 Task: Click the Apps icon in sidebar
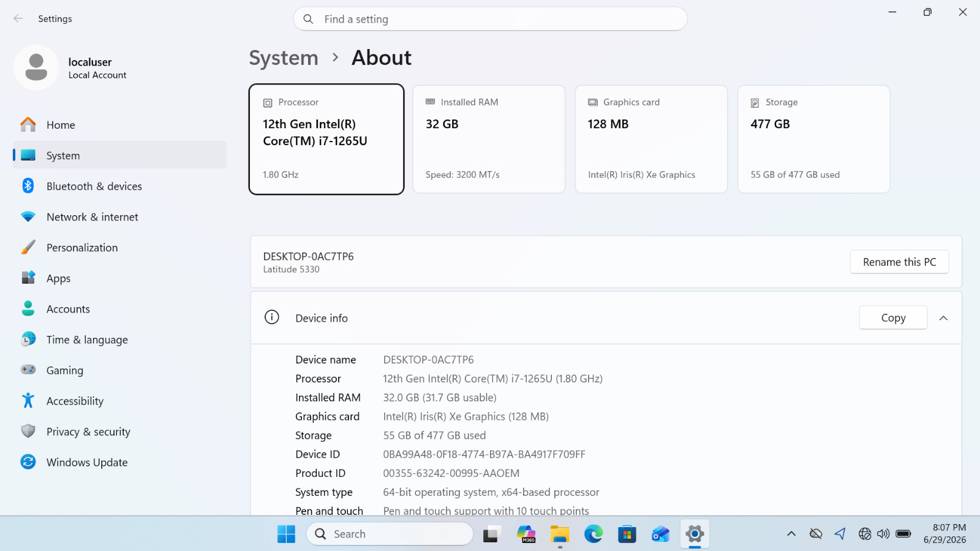pyautogui.click(x=28, y=278)
